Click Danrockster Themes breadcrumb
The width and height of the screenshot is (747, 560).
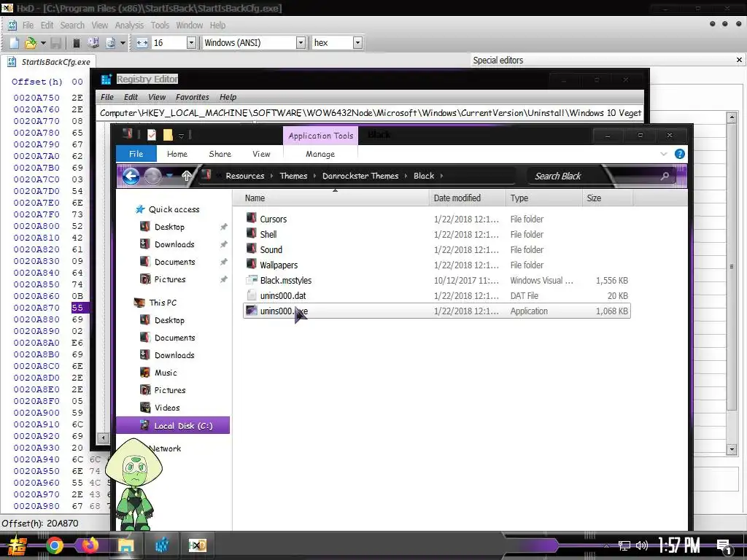tap(360, 176)
